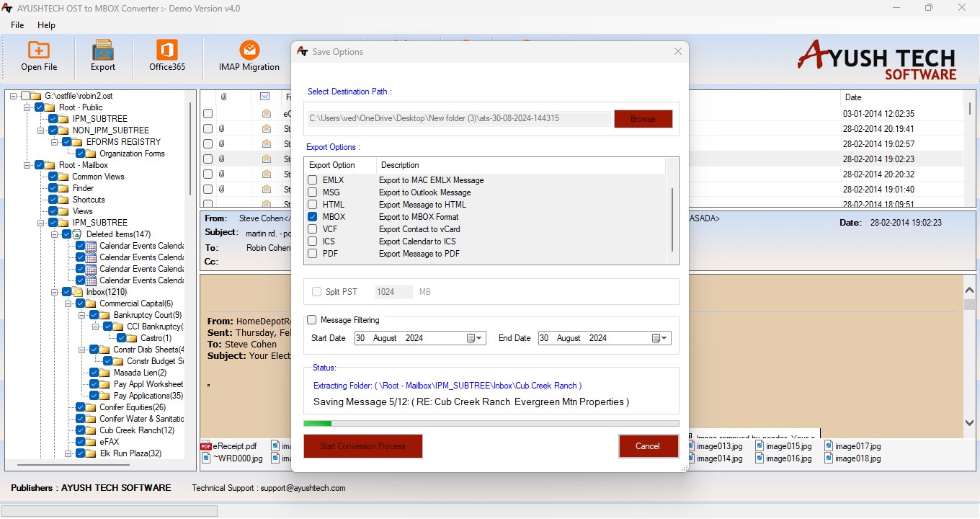This screenshot has width=980, height=519.
Task: Click the scroll-down arrow of message preview
Action: (969, 423)
